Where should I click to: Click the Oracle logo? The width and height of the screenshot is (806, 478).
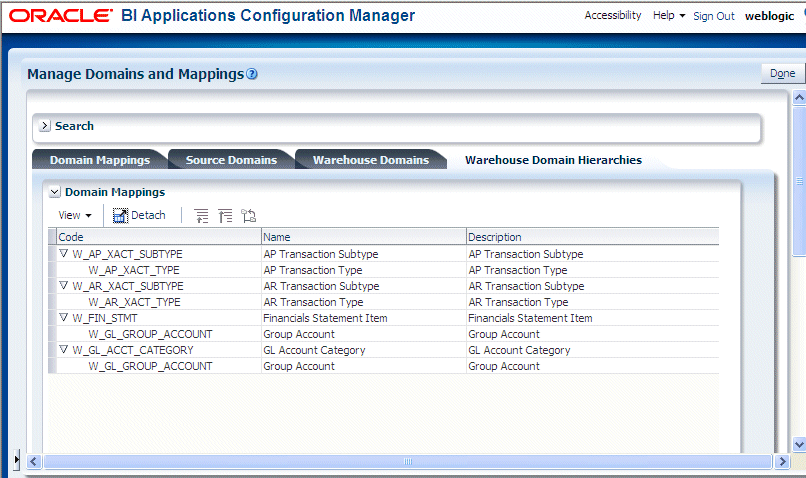pyautogui.click(x=61, y=16)
